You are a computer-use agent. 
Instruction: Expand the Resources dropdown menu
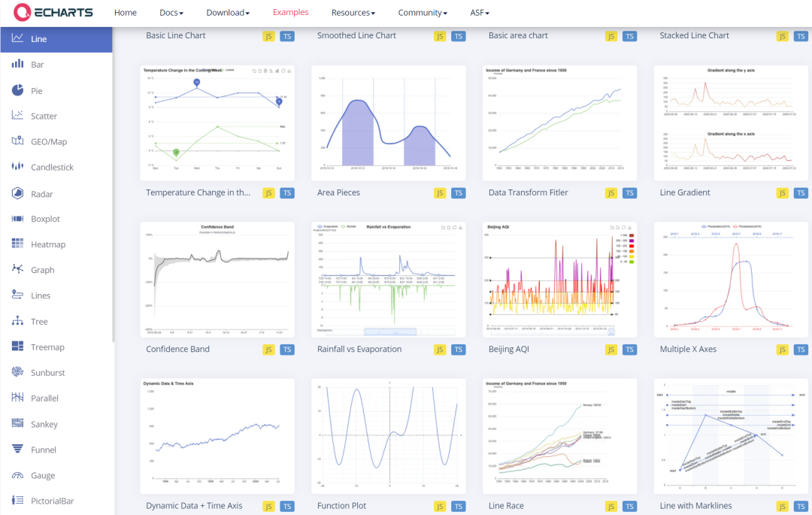[x=353, y=13]
